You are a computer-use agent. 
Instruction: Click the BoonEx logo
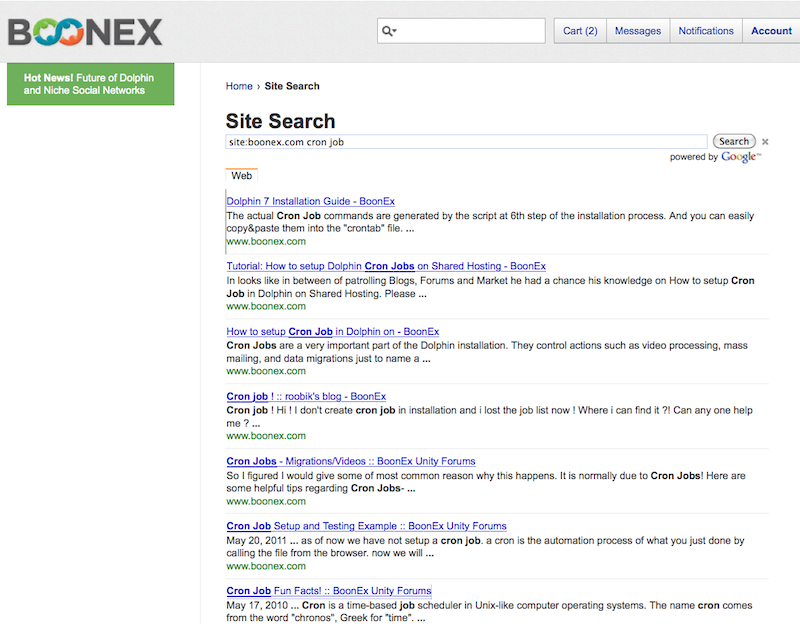coord(85,32)
